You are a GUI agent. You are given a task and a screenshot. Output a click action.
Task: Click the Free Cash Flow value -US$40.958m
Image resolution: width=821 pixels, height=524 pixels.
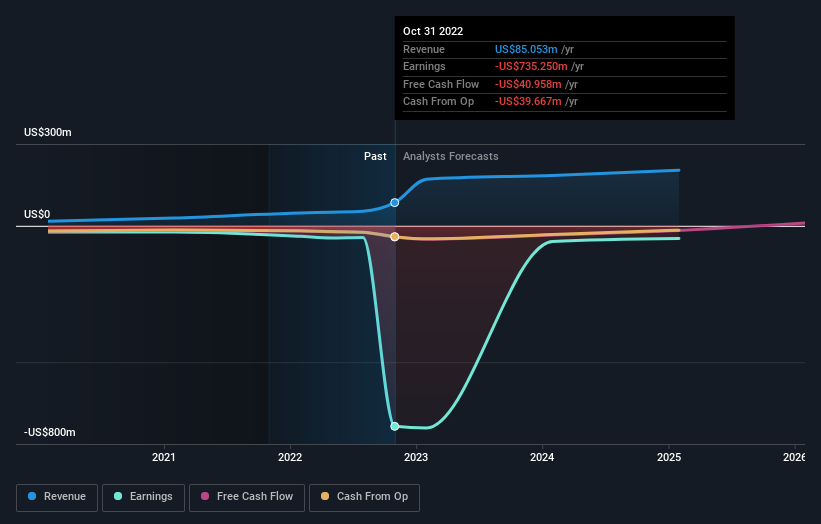point(528,84)
